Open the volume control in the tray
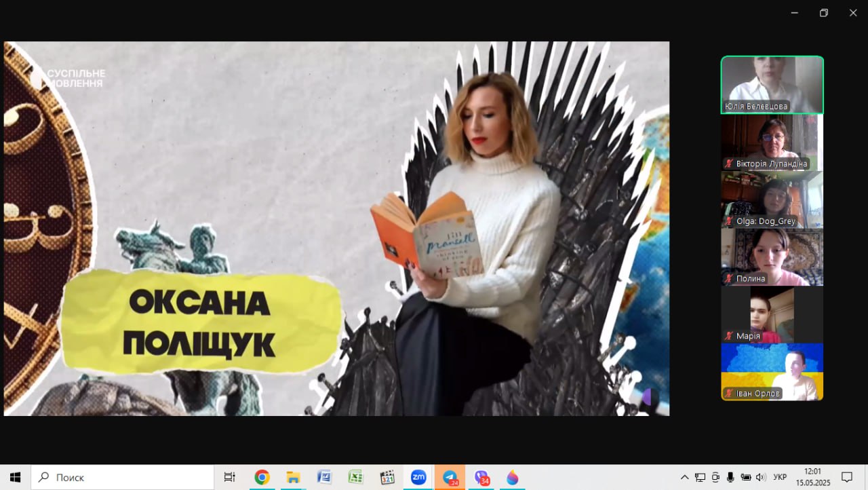This screenshot has height=490, width=868. pos(761,477)
